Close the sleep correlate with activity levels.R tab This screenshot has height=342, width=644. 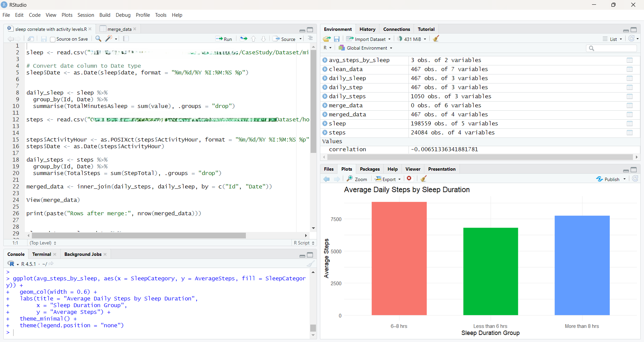click(x=90, y=29)
